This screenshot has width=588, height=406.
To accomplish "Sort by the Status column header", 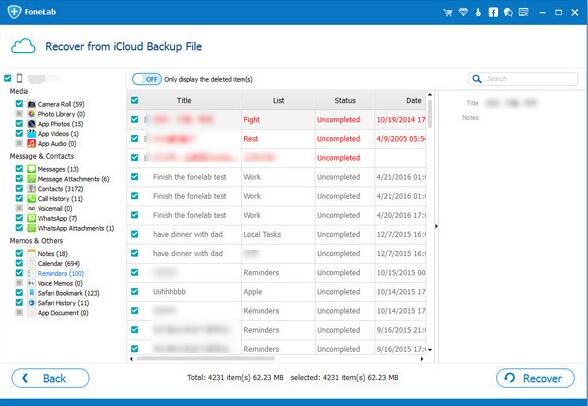I will 345,100.
